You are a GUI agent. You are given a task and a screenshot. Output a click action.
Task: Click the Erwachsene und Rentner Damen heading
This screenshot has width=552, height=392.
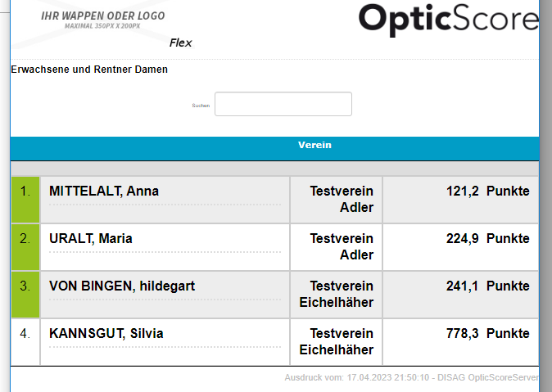89,70
